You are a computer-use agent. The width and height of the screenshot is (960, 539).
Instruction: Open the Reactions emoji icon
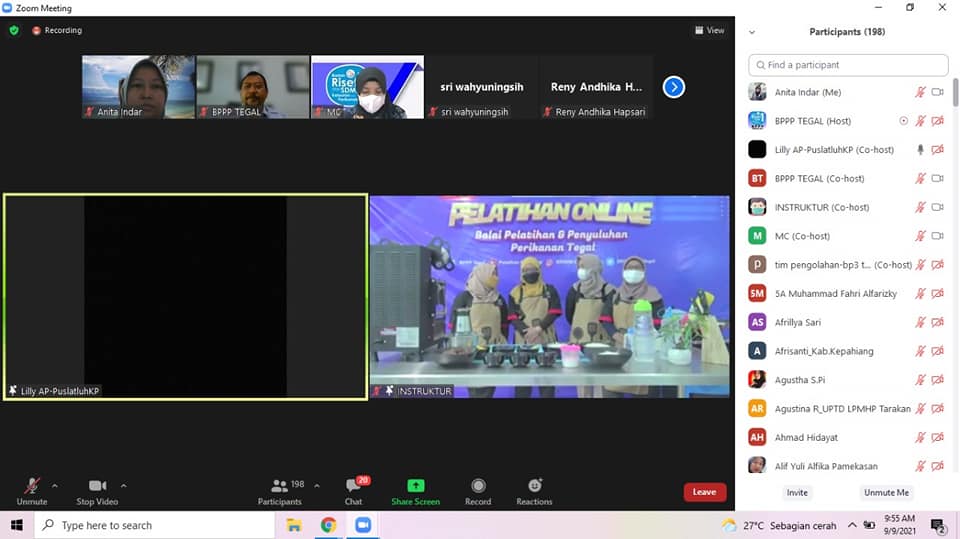[534, 486]
